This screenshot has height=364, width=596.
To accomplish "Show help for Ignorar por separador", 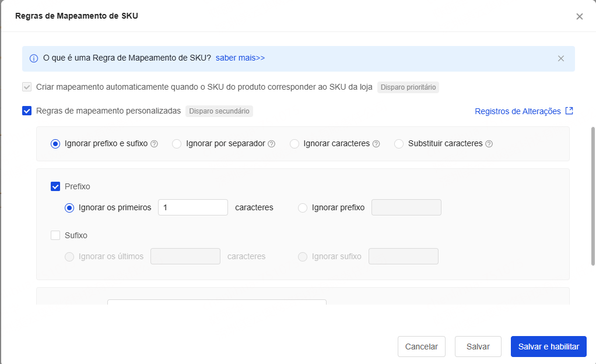I will point(271,144).
